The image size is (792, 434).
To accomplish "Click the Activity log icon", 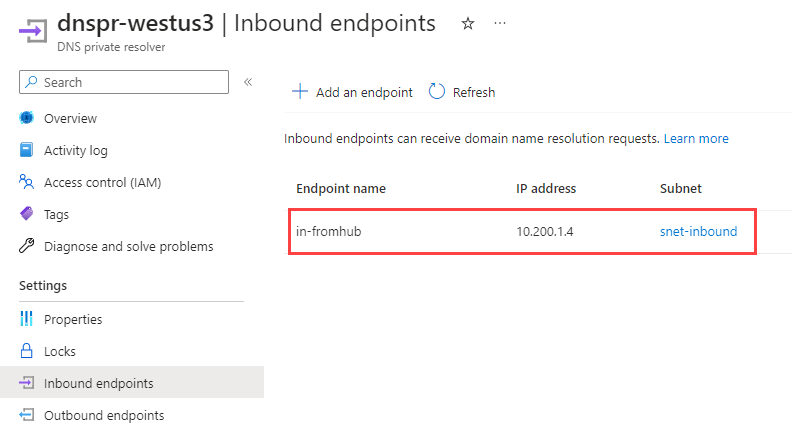I will point(26,150).
